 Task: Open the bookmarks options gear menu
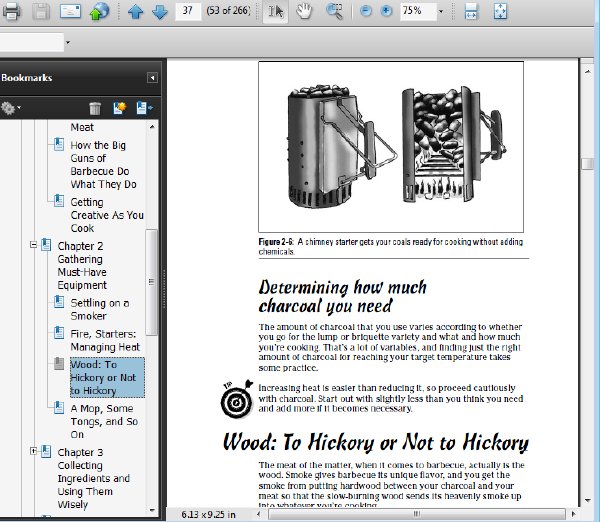tap(10, 108)
